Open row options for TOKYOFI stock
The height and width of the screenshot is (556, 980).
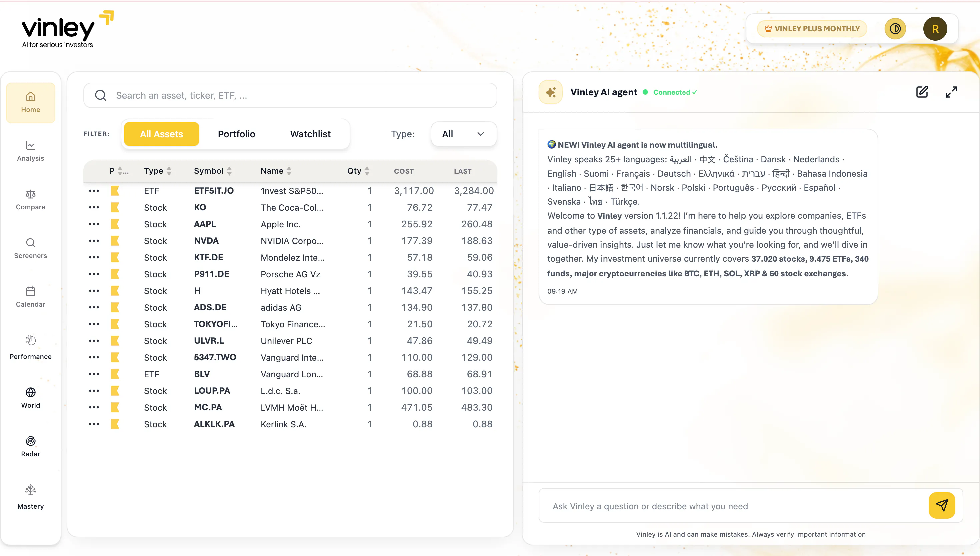(94, 324)
